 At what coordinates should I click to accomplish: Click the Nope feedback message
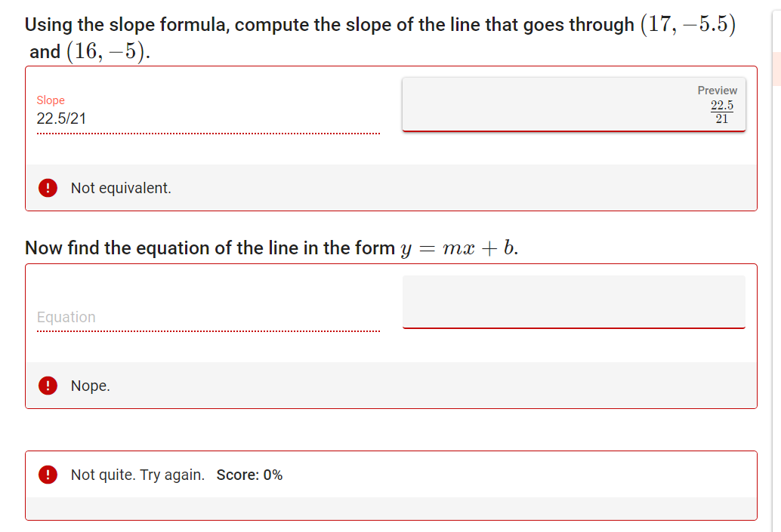(x=90, y=385)
